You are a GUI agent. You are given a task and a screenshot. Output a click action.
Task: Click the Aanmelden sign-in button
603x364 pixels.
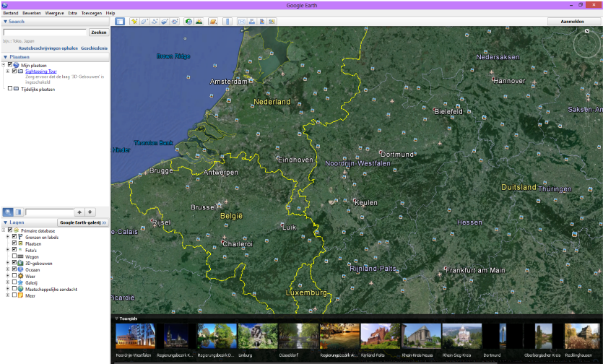click(x=572, y=22)
